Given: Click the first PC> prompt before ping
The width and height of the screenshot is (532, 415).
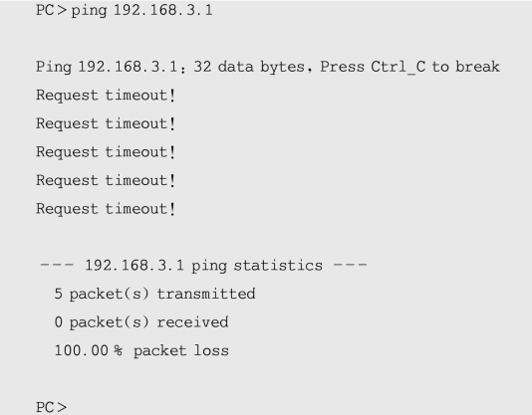Looking at the screenshot, I should pyautogui.click(x=51, y=10).
